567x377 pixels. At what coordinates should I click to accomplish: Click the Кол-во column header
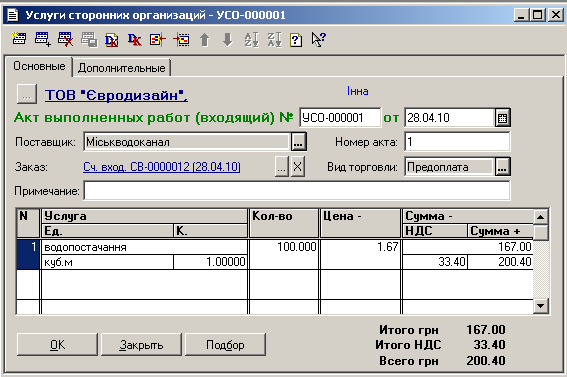pos(284,223)
